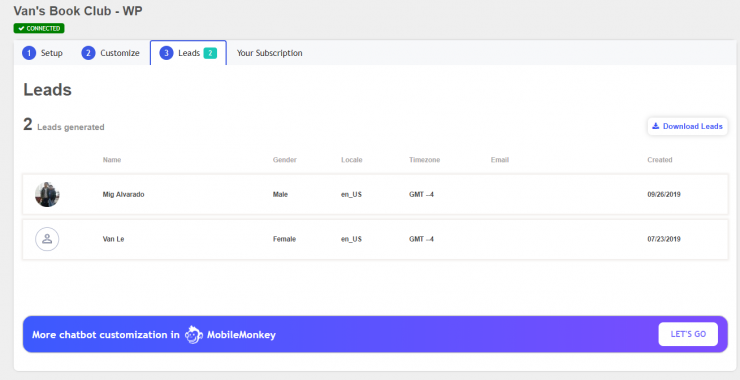Select the name Mig Alvarado

pos(123,194)
